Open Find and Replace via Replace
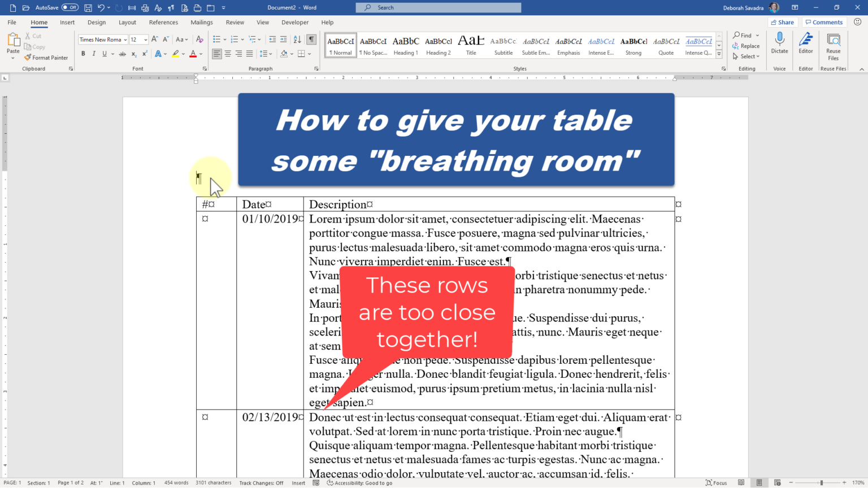The height and width of the screenshot is (488, 868). click(x=747, y=46)
